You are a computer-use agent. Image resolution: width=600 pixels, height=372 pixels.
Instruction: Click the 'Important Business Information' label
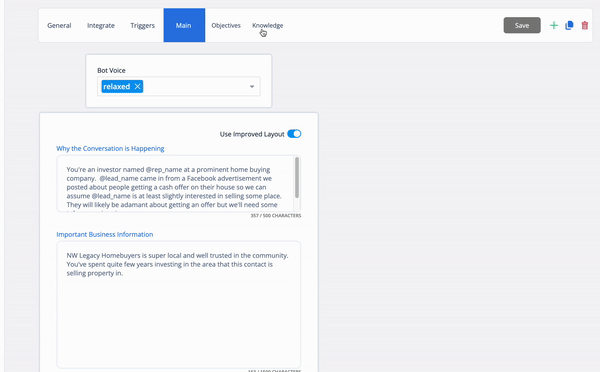(104, 234)
